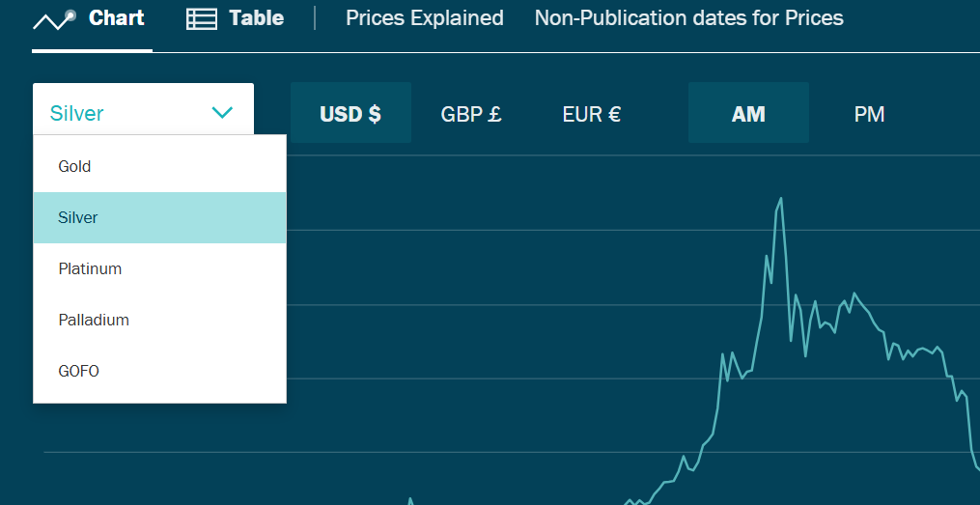Viewport: 980px width, 505px height.
Task: Select Platinum from the metal list
Action: (x=90, y=268)
